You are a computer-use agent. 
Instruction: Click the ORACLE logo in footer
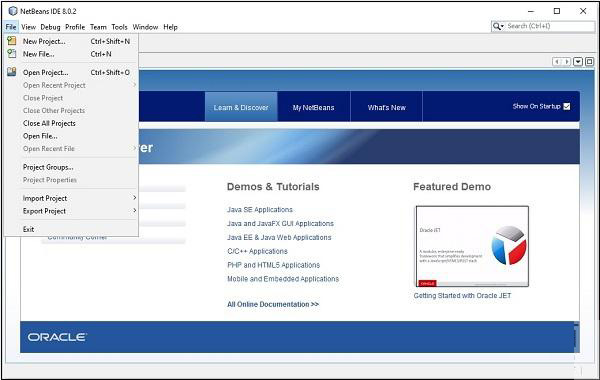57,337
